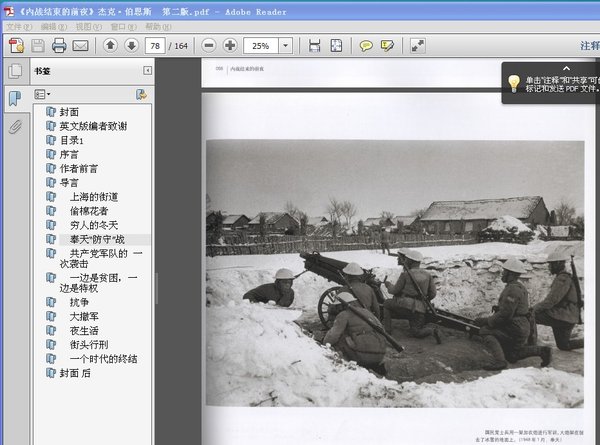
Task: Select the highlight text tool
Action: (387, 46)
